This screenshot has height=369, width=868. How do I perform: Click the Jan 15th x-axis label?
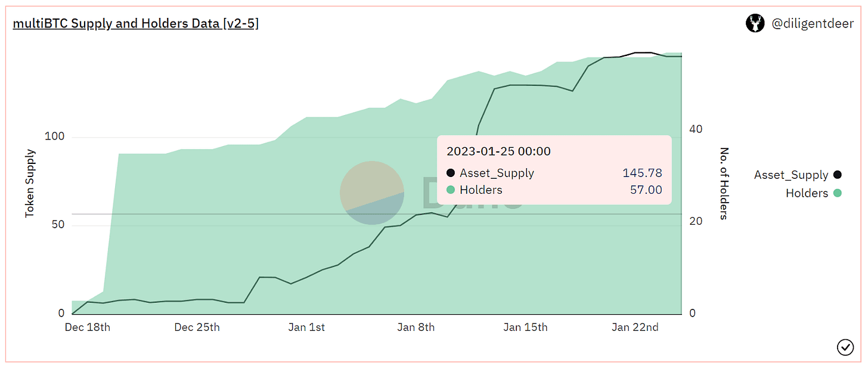pos(525,327)
